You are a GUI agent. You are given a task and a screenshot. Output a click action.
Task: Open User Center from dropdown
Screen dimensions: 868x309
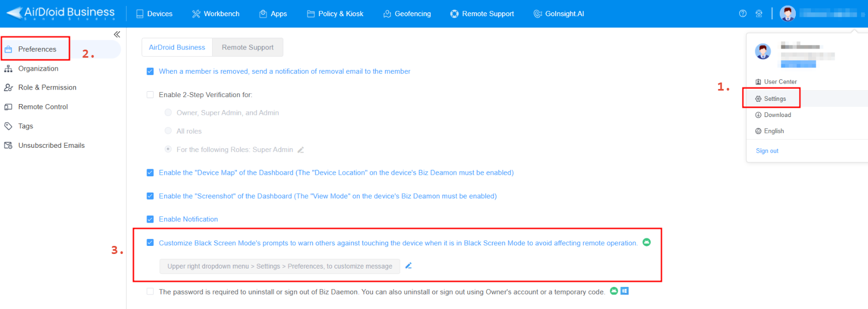[x=780, y=82]
